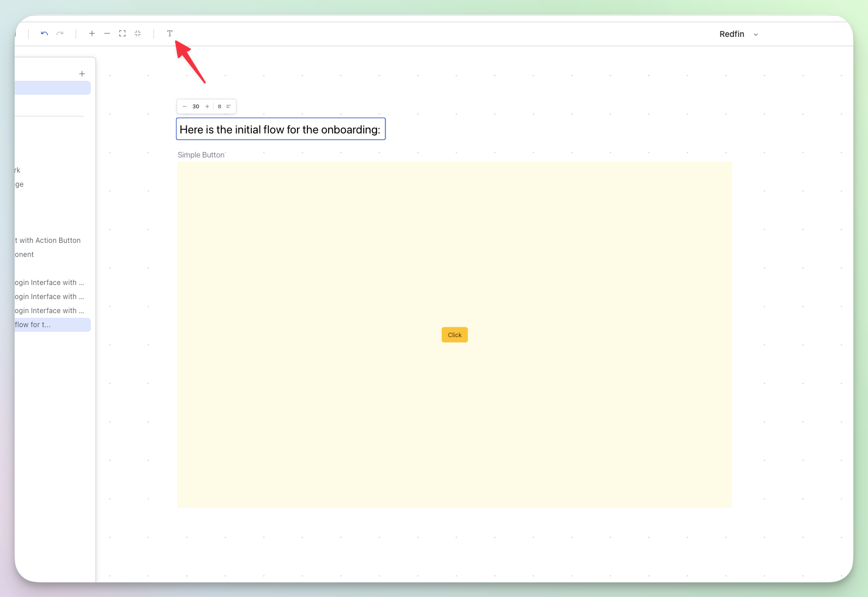The height and width of the screenshot is (597, 868).
Task: Click the Redo arrow icon
Action: [x=59, y=33]
